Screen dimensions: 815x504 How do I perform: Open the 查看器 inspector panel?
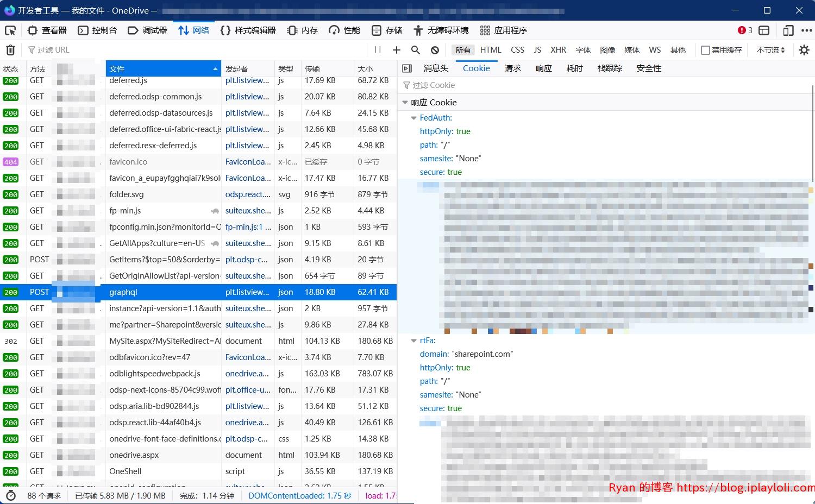47,30
